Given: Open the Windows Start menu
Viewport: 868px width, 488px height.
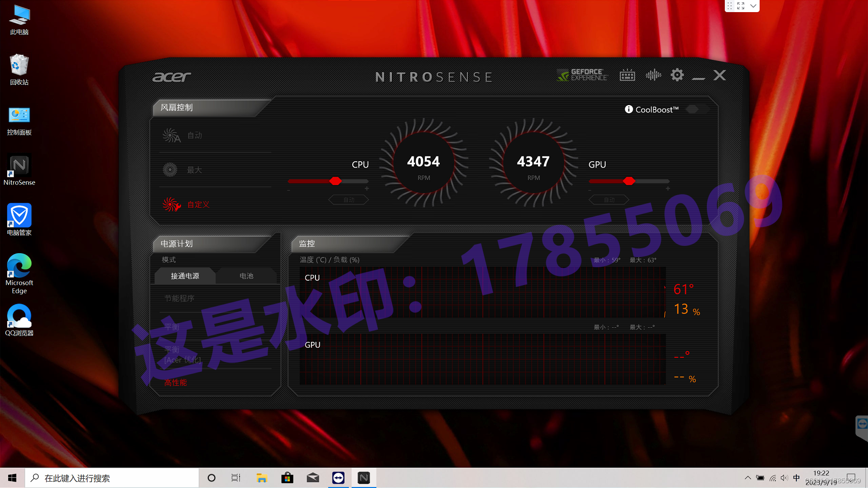Looking at the screenshot, I should [12, 478].
